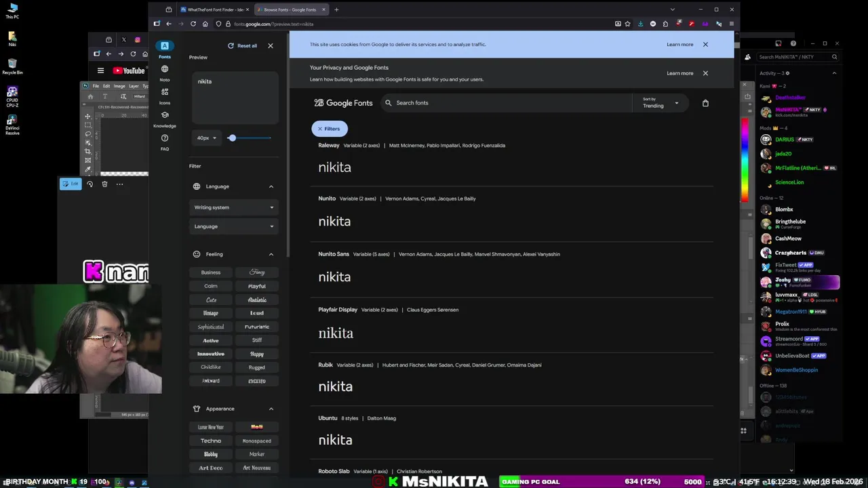Click the Reset all button
Viewport: 868px width, 488px height.
coord(242,45)
